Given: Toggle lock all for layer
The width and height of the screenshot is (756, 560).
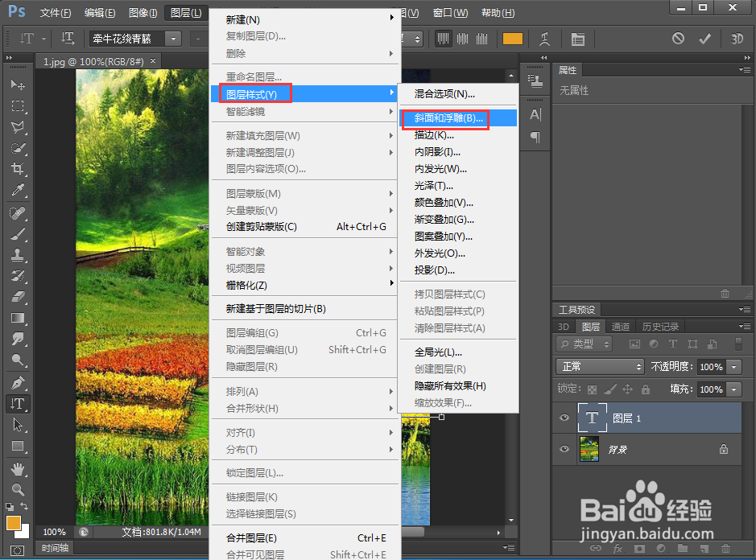Looking at the screenshot, I should [646, 389].
